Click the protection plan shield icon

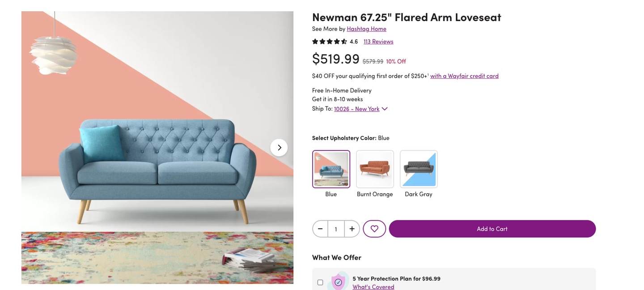pyautogui.click(x=338, y=282)
